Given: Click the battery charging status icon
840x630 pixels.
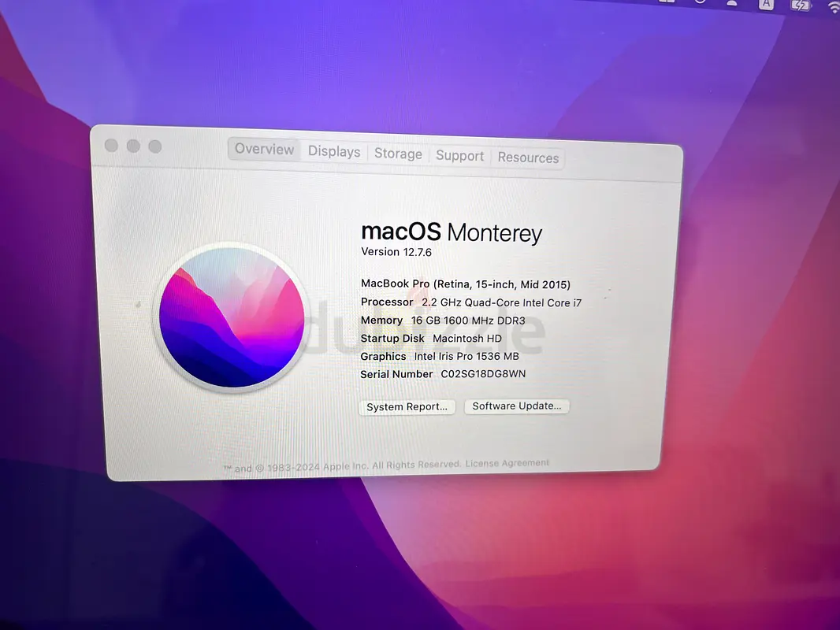Looking at the screenshot, I should pyautogui.click(x=801, y=5).
